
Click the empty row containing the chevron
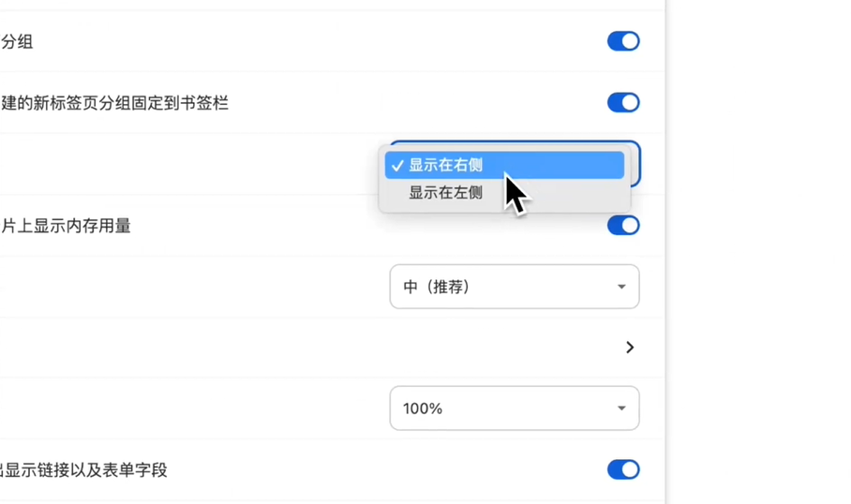coord(332,348)
